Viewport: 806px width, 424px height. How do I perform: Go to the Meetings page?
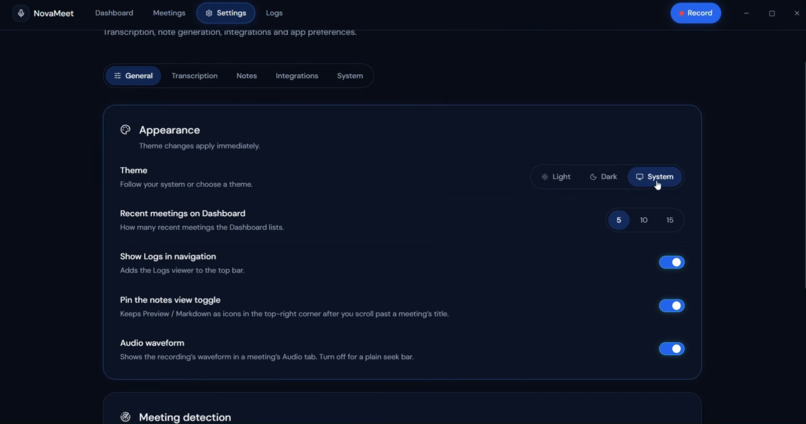[x=169, y=13]
